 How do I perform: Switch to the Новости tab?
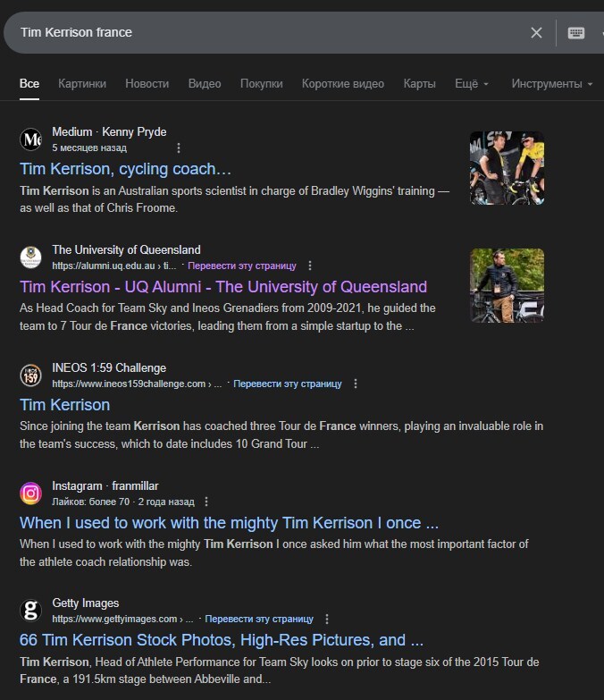point(147,84)
